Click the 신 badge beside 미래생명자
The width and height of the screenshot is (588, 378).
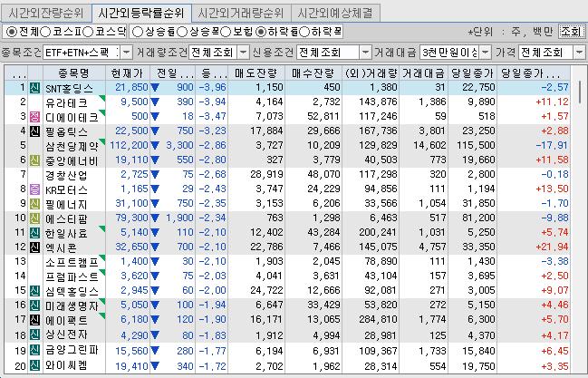point(34,305)
